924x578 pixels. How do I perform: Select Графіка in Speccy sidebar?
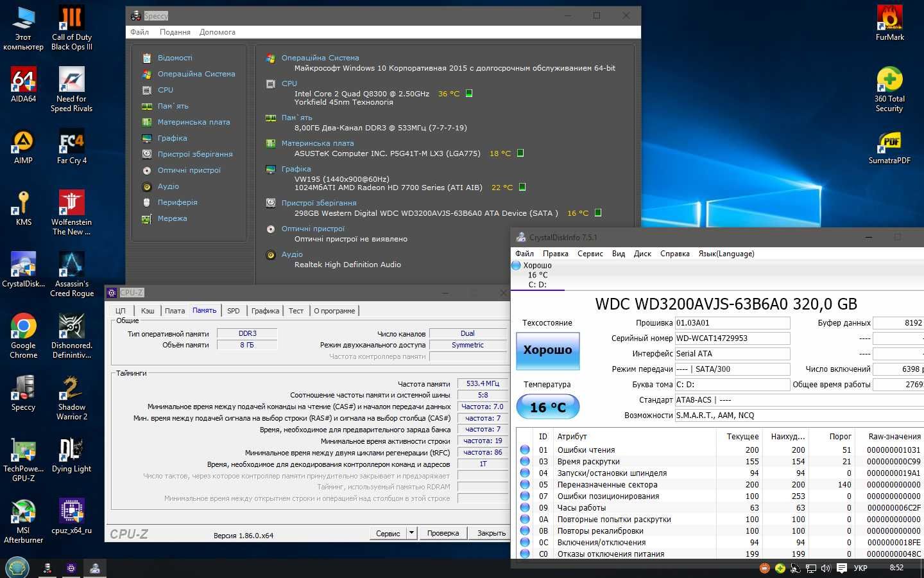coord(173,138)
